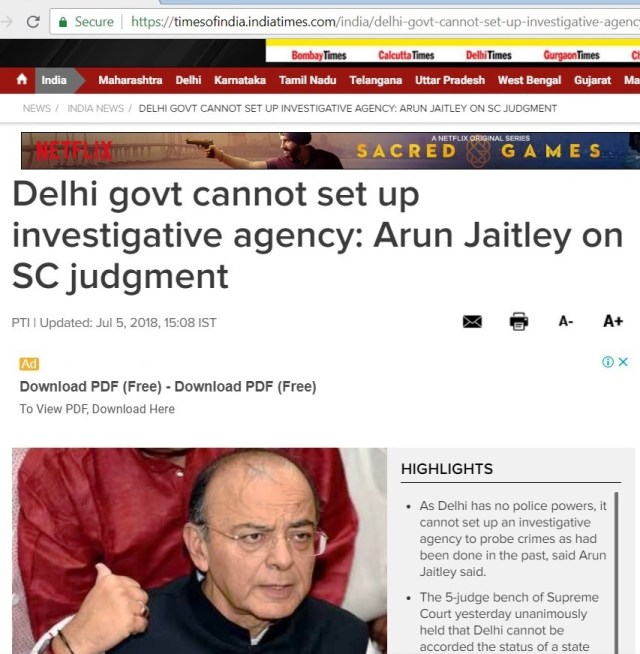The image size is (640, 654).
Task: Open the Bombay Times tab
Action: click(x=319, y=55)
